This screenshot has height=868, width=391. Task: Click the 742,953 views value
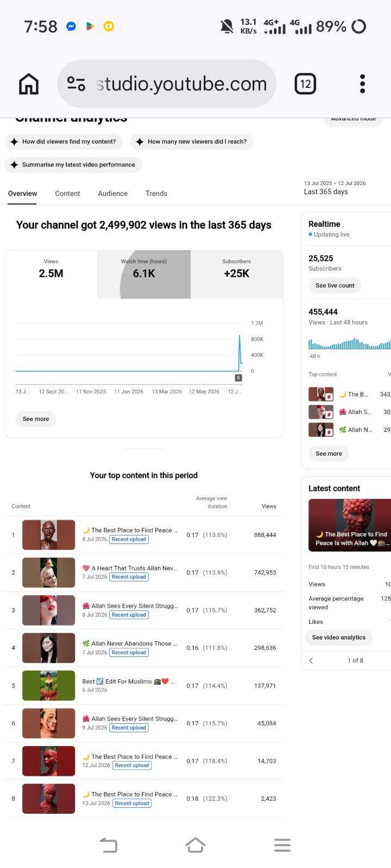tap(265, 572)
